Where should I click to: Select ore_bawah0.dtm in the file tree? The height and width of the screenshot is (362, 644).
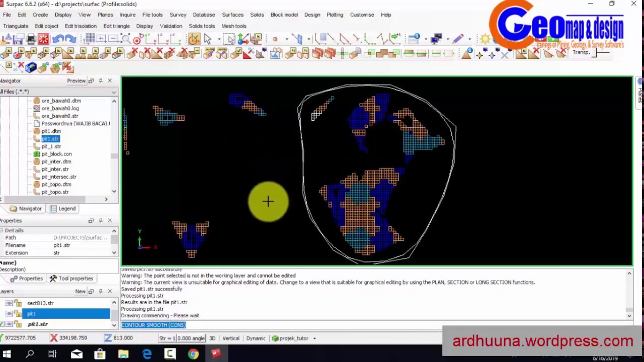[x=61, y=101]
